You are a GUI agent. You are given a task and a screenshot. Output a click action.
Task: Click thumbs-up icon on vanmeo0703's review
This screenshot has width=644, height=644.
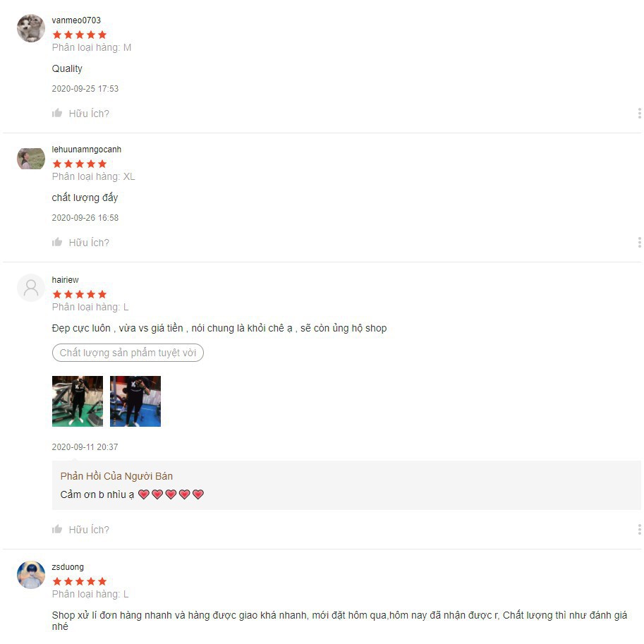(57, 113)
